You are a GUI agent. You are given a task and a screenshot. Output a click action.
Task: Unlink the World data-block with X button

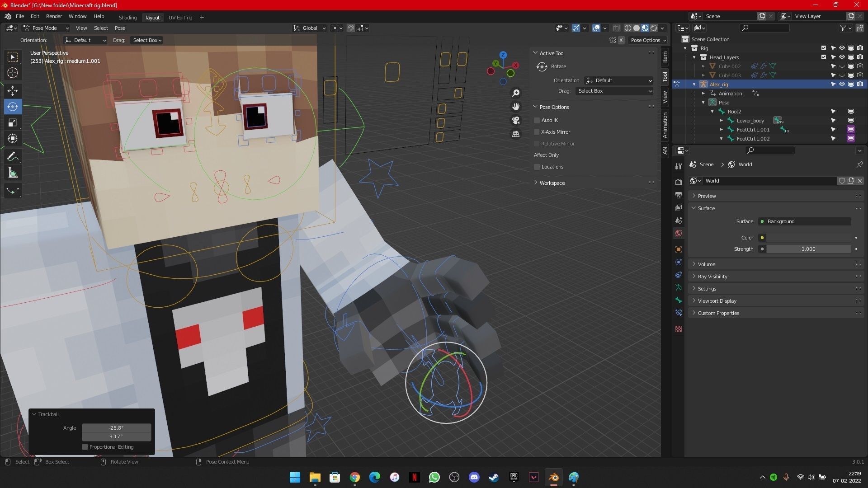tap(860, 181)
